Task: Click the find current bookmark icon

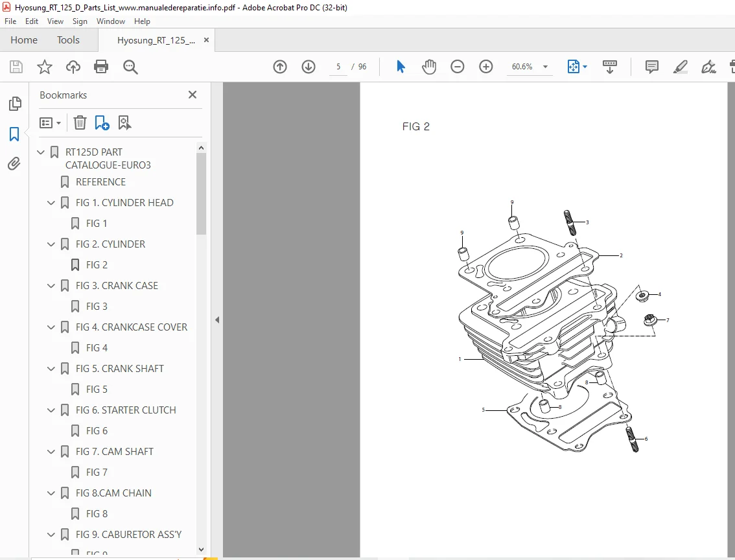Action: (124, 122)
